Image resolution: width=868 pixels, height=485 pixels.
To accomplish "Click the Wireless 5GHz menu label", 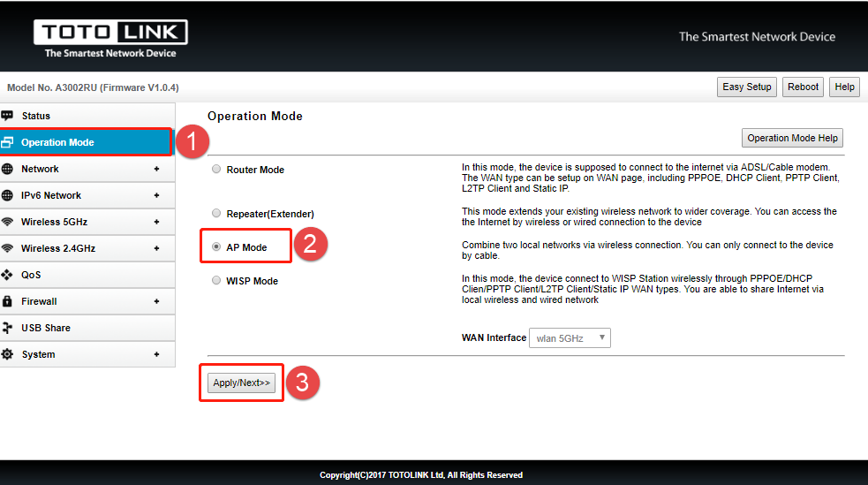I will tap(54, 222).
